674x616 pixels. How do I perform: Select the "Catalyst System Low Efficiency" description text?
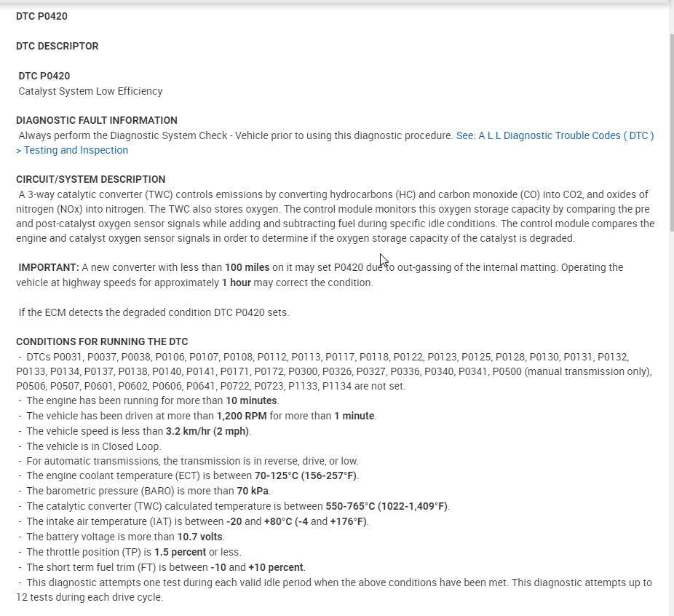[90, 91]
